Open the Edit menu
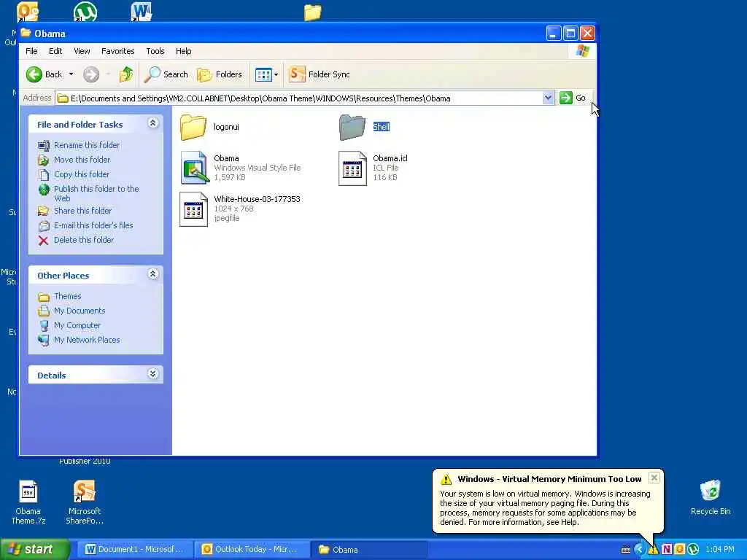The width and height of the screenshot is (747, 560). (55, 51)
